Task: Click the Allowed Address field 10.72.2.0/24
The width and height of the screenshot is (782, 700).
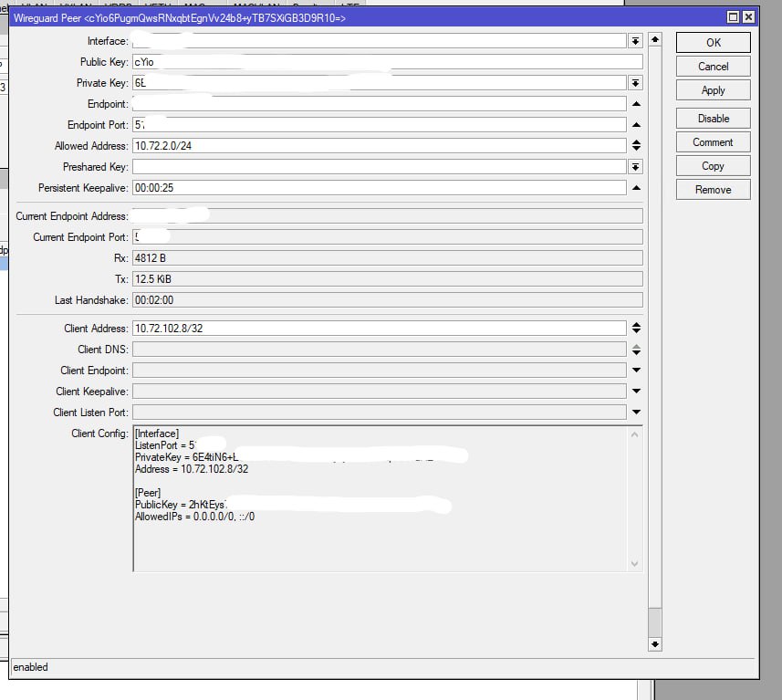Action: pos(379,146)
